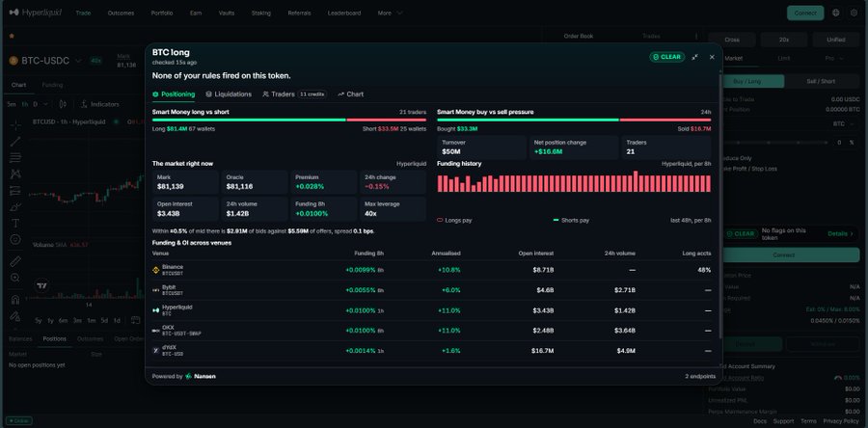Switch to Funding tab beside Chart
868x428 pixels.
click(x=52, y=85)
